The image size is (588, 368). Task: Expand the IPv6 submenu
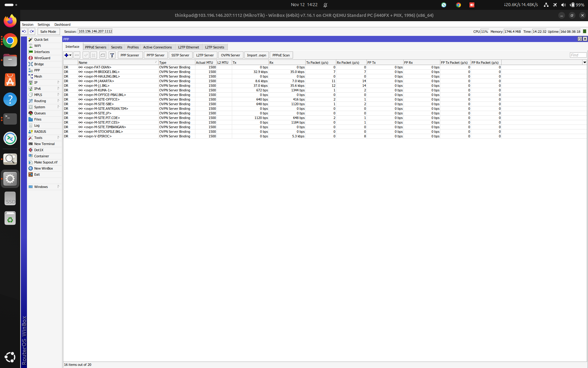[x=44, y=89]
